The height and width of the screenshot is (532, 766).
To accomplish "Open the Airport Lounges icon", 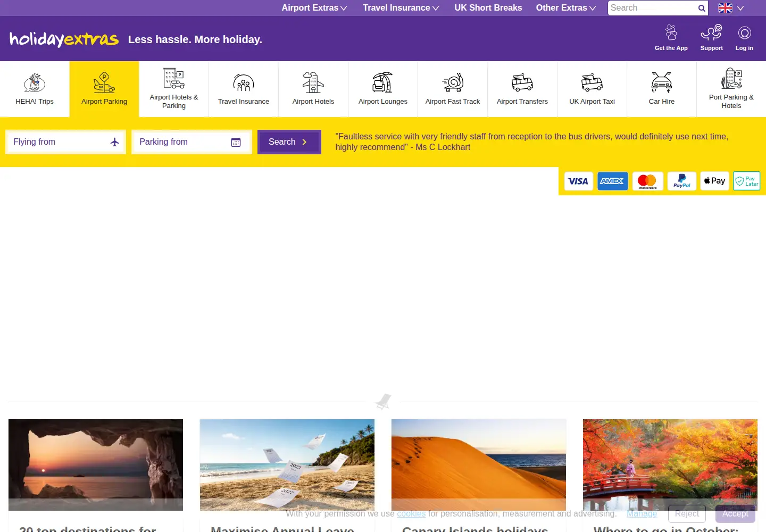I will 383,82.
